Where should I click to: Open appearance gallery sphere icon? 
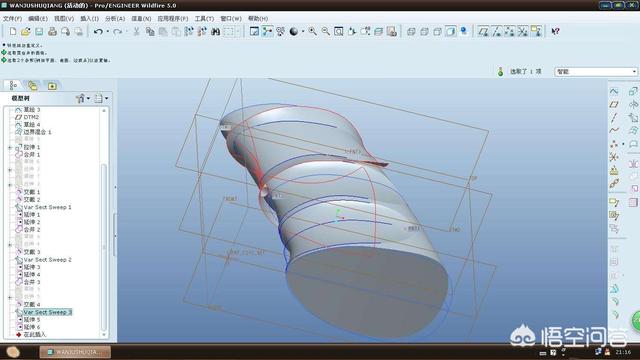coord(294,31)
